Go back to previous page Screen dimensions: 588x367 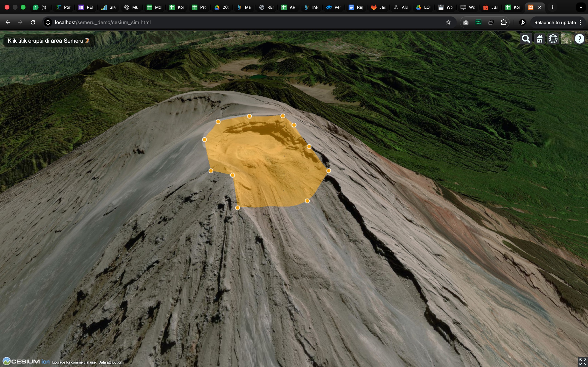click(x=8, y=22)
